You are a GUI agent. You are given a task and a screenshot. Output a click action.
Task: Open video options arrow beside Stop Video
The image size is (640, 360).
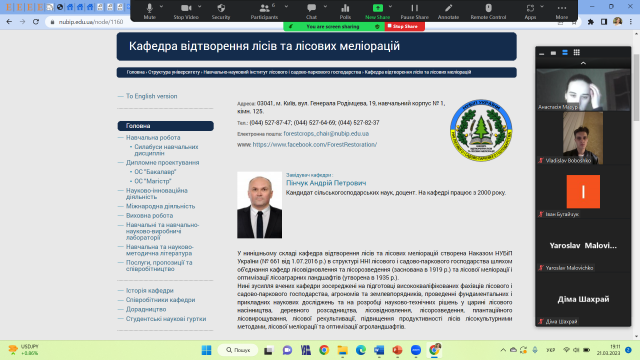coord(200,7)
